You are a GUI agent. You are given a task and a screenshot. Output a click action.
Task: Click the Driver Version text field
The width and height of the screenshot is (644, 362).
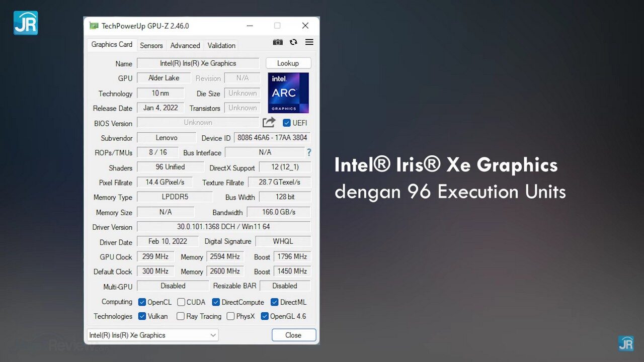(x=223, y=227)
